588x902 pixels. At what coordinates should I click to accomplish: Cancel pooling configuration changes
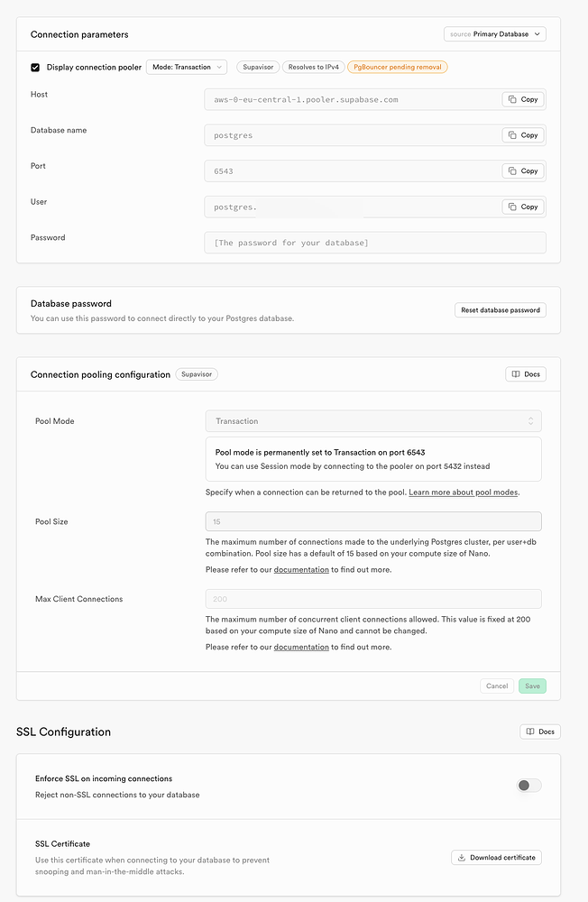(x=496, y=686)
